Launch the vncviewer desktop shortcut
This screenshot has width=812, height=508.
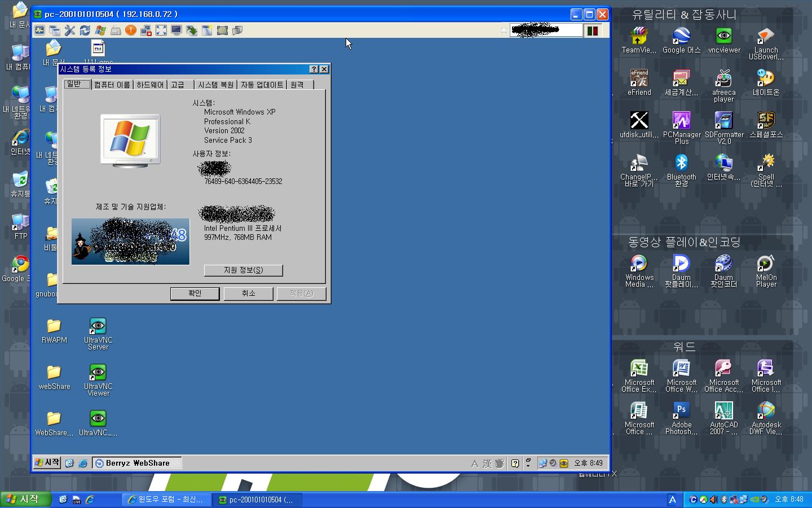[724, 40]
